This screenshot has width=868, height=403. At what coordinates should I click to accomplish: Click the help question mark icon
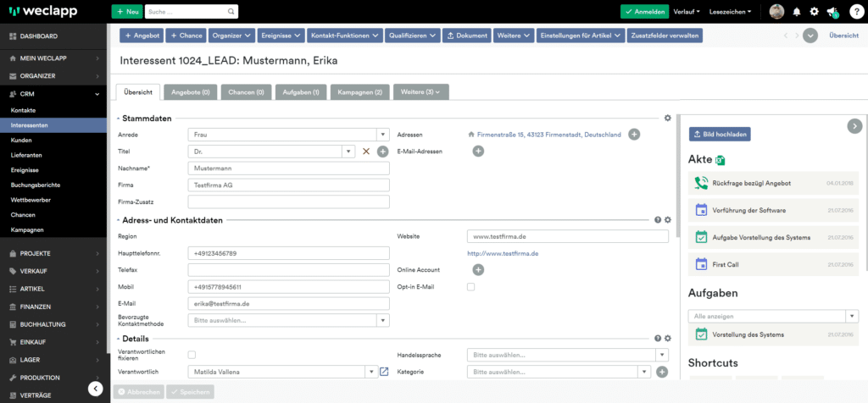pyautogui.click(x=855, y=12)
